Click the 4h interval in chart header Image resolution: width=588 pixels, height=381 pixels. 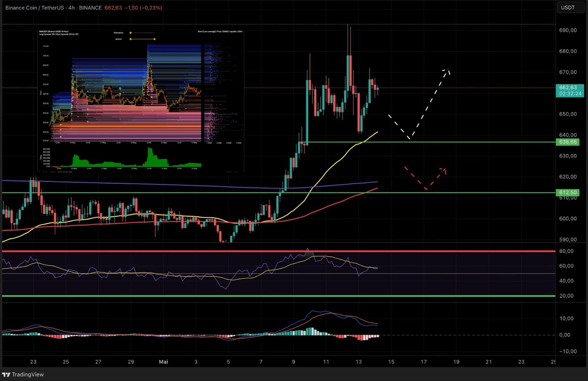coord(71,7)
